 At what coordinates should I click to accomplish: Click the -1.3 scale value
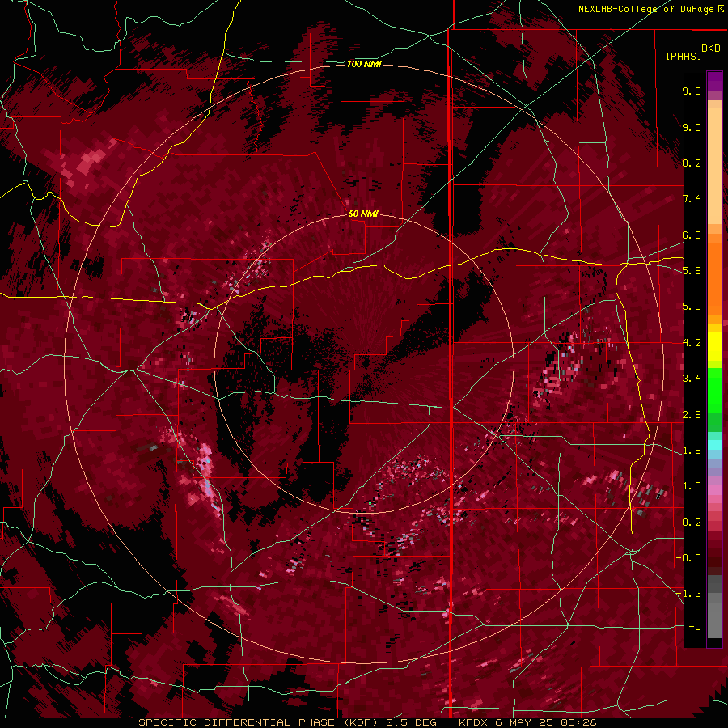pos(688,594)
